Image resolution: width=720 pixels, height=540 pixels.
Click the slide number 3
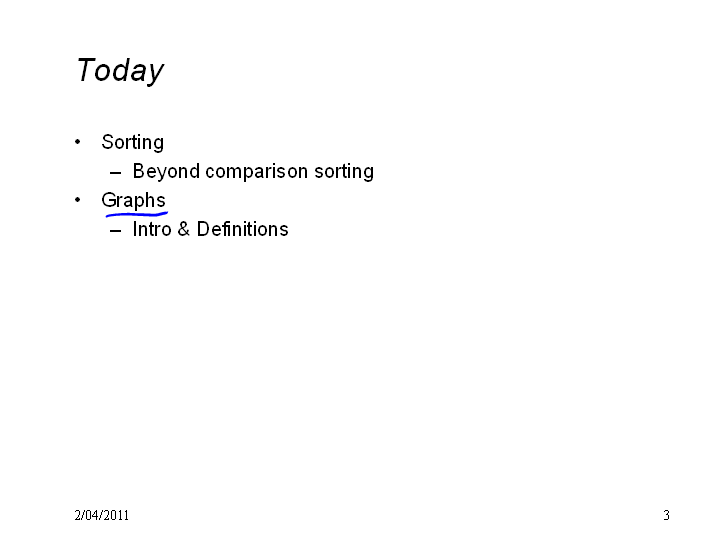pyautogui.click(x=666, y=515)
